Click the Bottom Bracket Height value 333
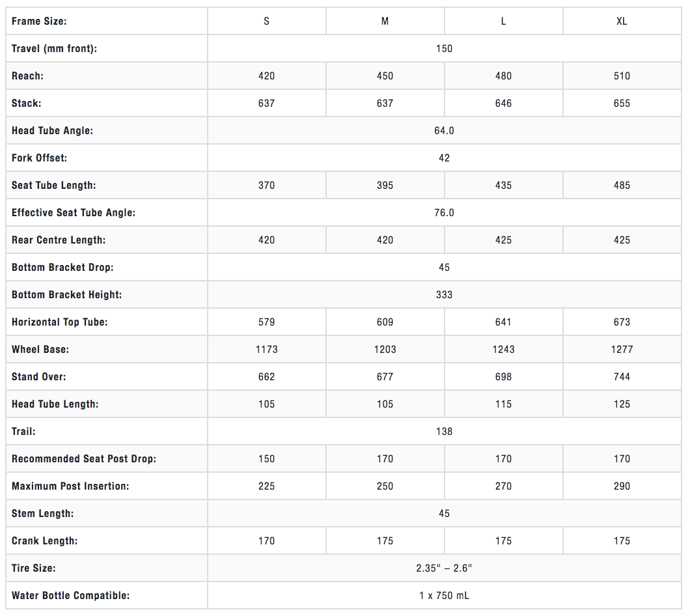 point(444,295)
